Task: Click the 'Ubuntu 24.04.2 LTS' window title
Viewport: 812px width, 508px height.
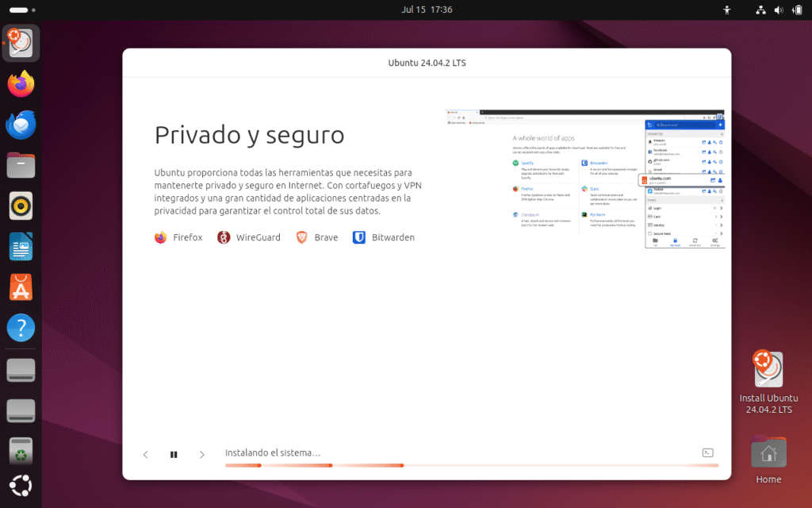Action: [427, 63]
